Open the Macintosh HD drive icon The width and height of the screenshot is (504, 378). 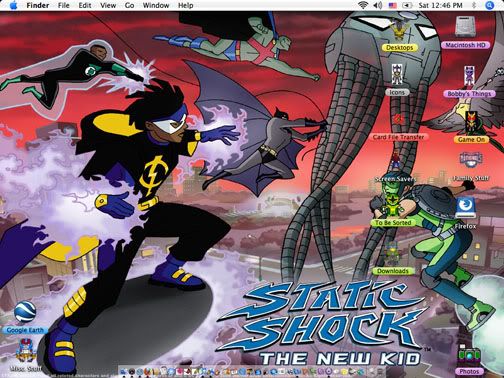point(465,27)
